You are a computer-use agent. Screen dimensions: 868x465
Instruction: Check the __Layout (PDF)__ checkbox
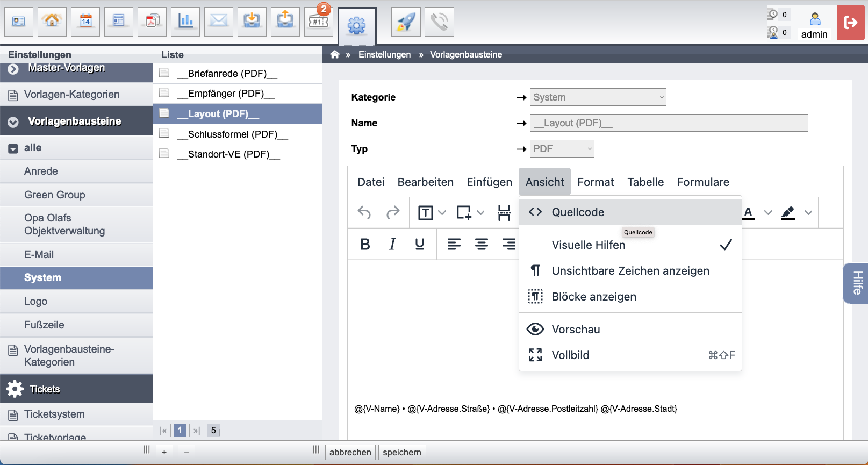click(x=164, y=113)
